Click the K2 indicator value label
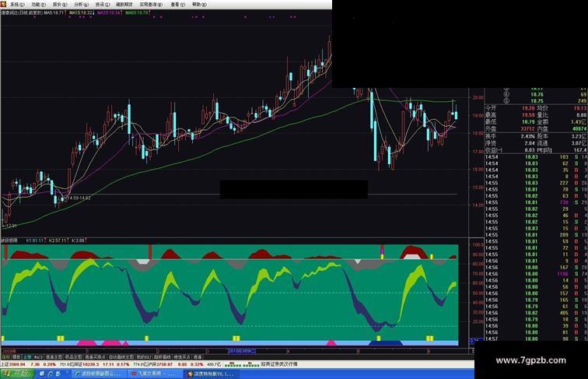This screenshot has height=379, width=588. [58, 240]
